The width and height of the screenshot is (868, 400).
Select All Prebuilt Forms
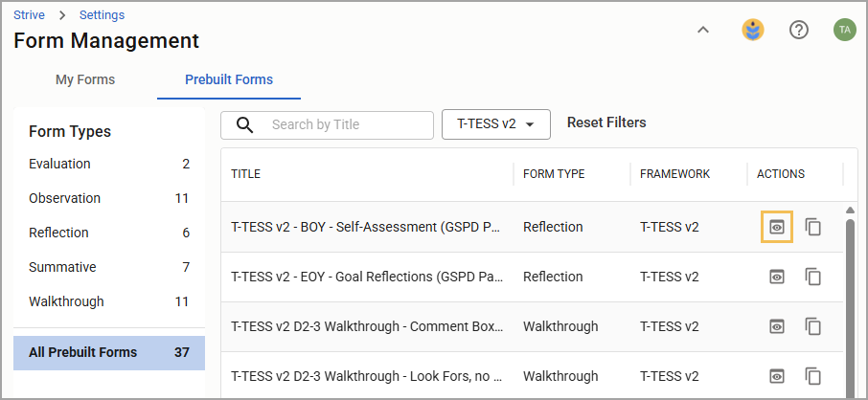coord(109,352)
